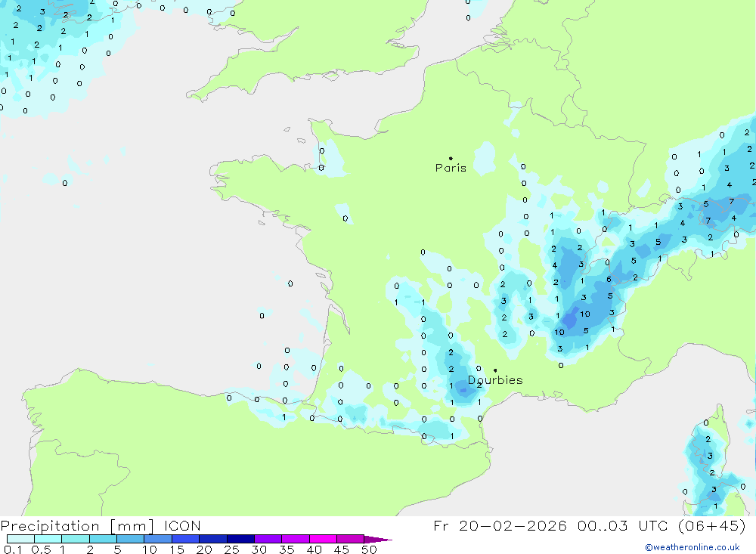Click legend value label 0.5

tap(41, 549)
